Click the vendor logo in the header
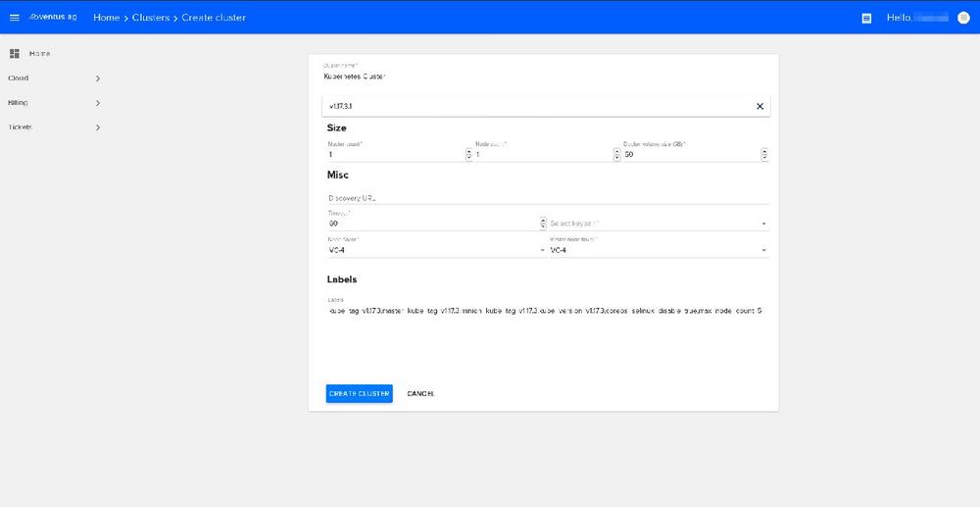 (53, 18)
